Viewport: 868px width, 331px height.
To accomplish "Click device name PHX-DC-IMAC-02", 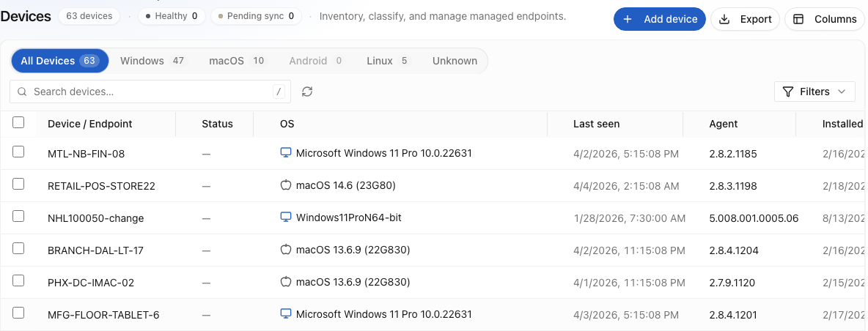I will point(92,283).
